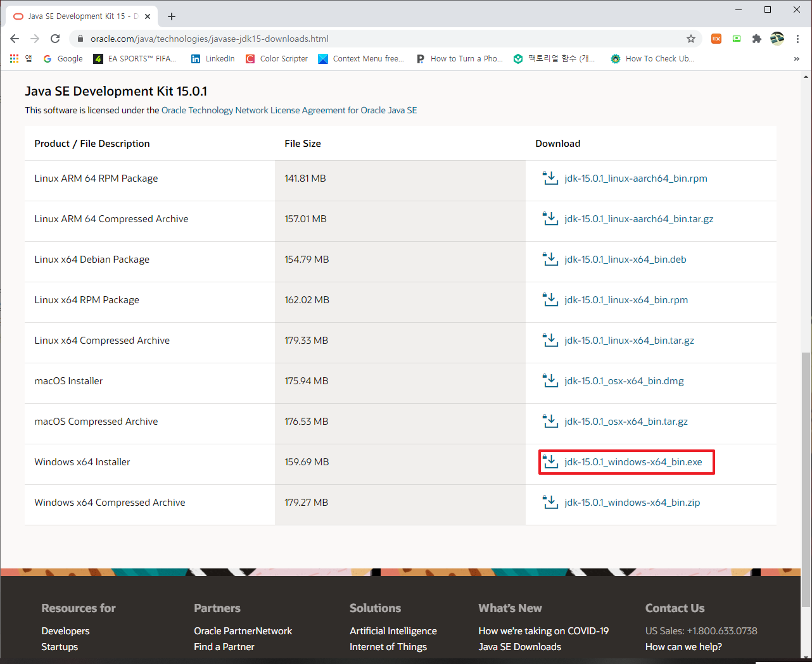Click download icon for linux-x64_bin.tar.gz
812x664 pixels.
pos(550,340)
